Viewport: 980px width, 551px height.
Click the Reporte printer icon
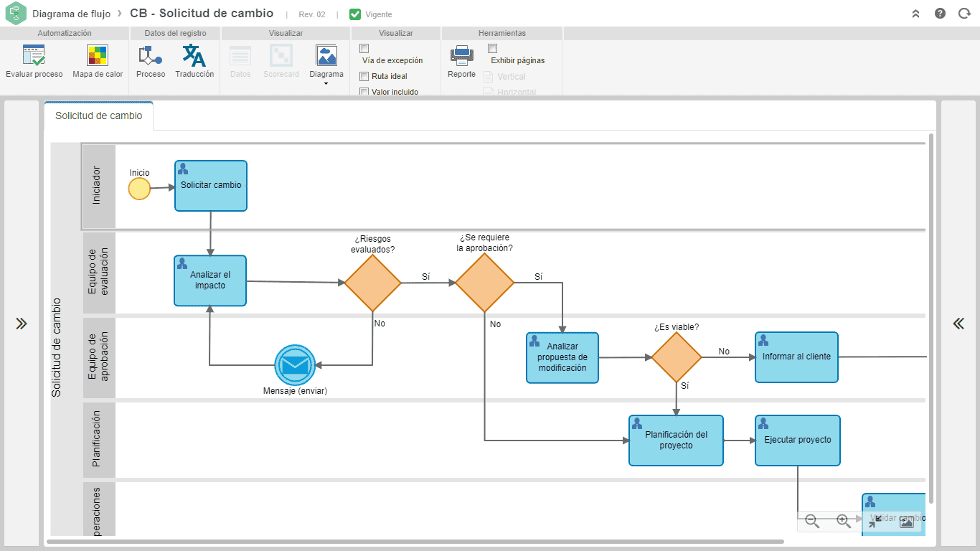[x=461, y=56]
